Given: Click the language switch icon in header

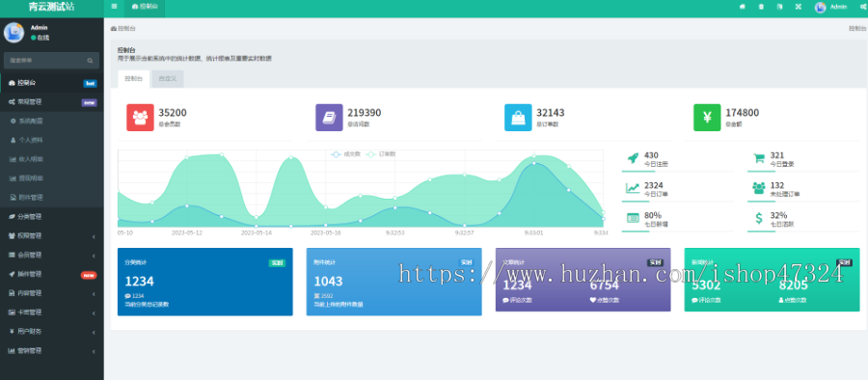Looking at the screenshot, I should 779,7.
